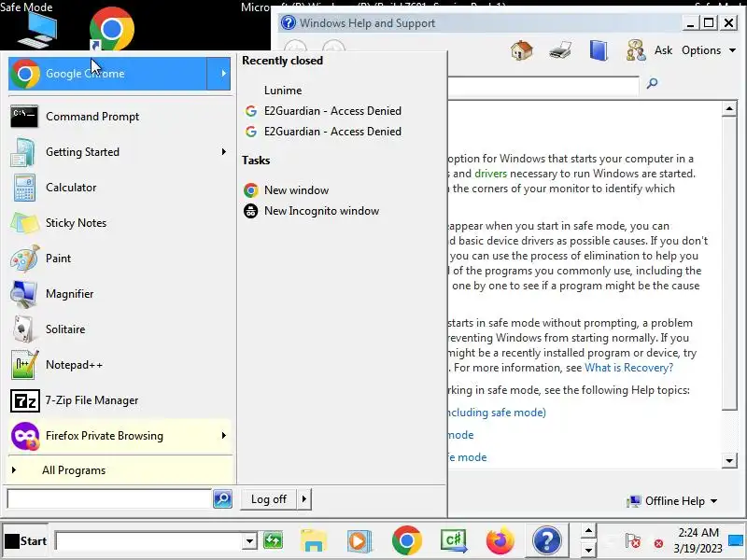Open Google Chrome from the Start menu

107,74
